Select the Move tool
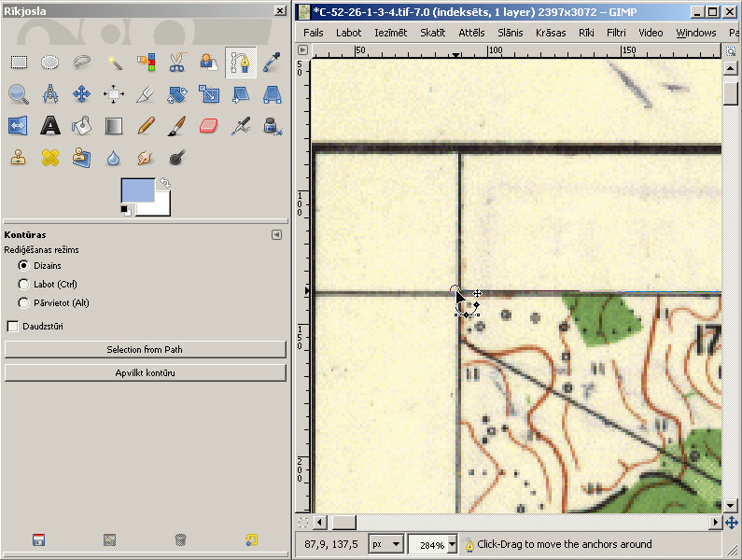Image resolution: width=742 pixels, height=560 pixels. (x=82, y=93)
